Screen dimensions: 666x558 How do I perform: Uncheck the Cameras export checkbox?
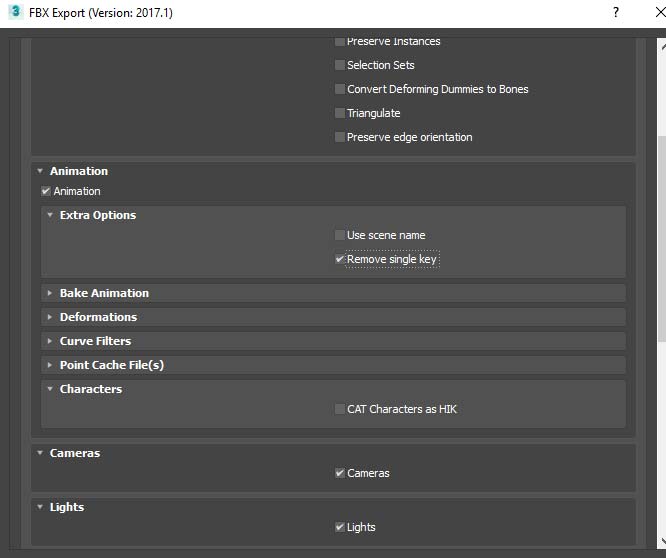[x=339, y=473]
